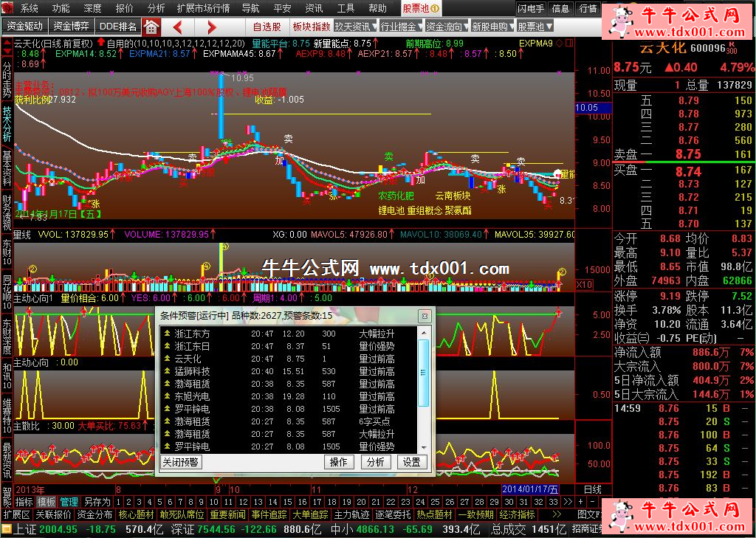Click the yellow icon left of 上证 index
The width and height of the screenshot is (756, 538).
(x=6, y=530)
